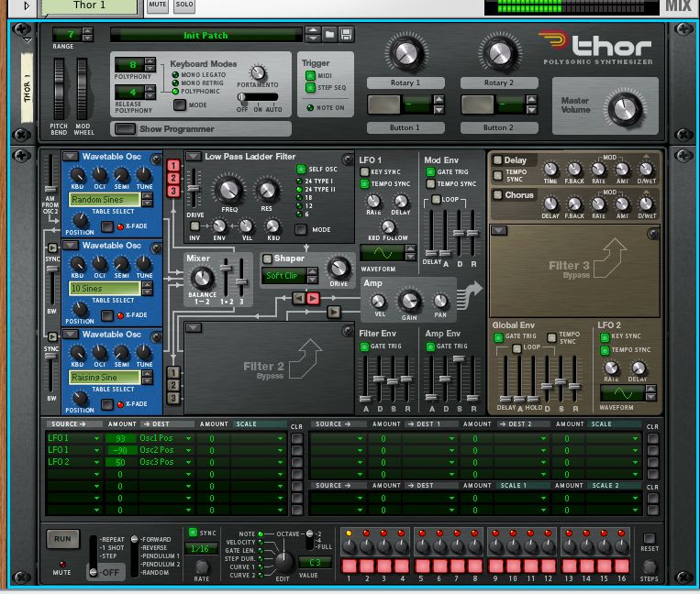This screenshot has width=700, height=594.
Task: Click the Portamento knob
Action: click(257, 72)
